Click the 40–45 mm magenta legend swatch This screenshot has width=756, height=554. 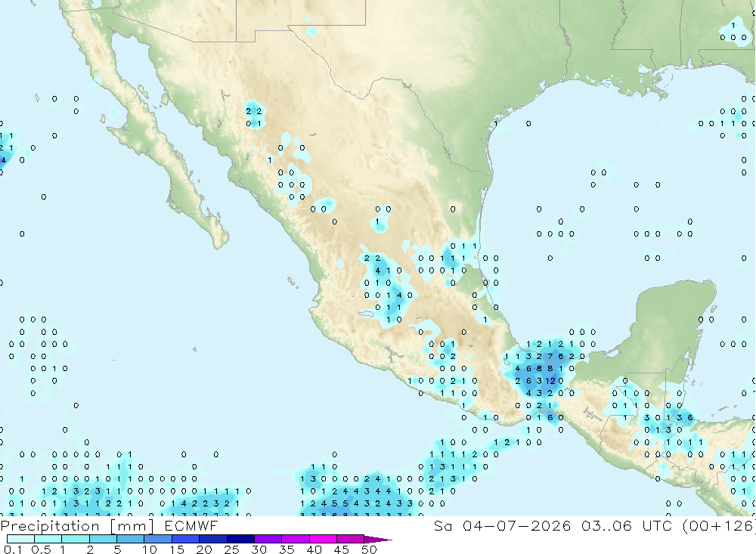point(323,539)
